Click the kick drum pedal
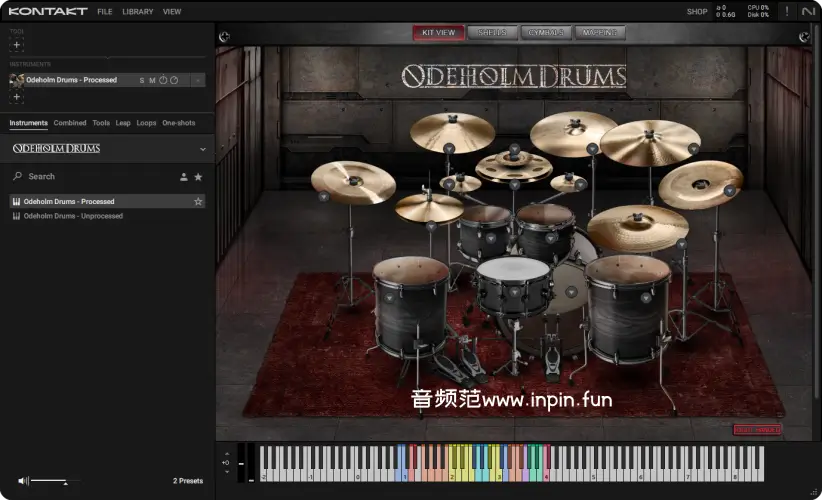 pos(551,357)
